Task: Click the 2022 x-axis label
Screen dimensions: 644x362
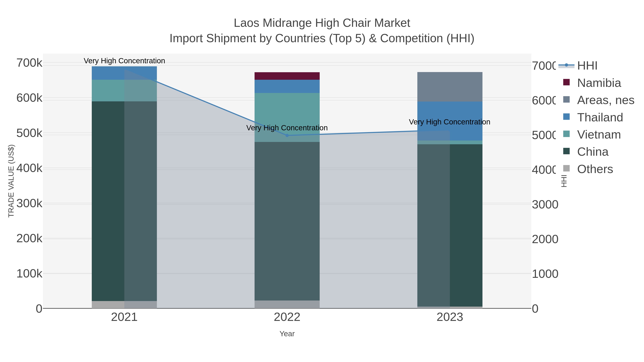Action: (287, 317)
